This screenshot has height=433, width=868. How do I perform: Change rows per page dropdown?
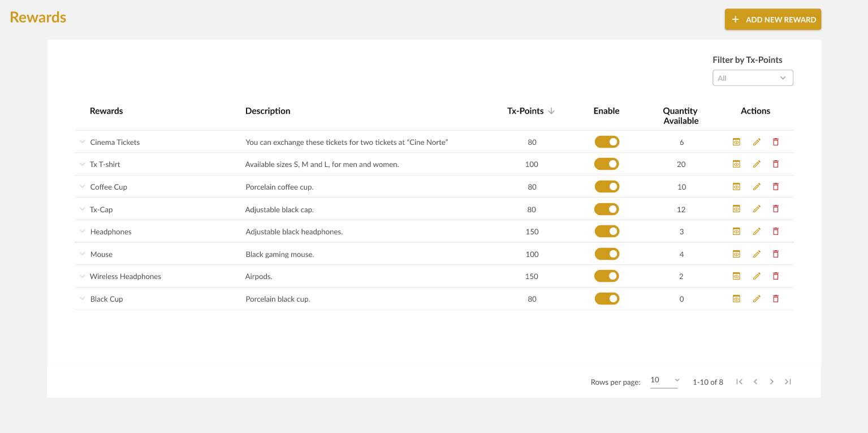pos(664,380)
